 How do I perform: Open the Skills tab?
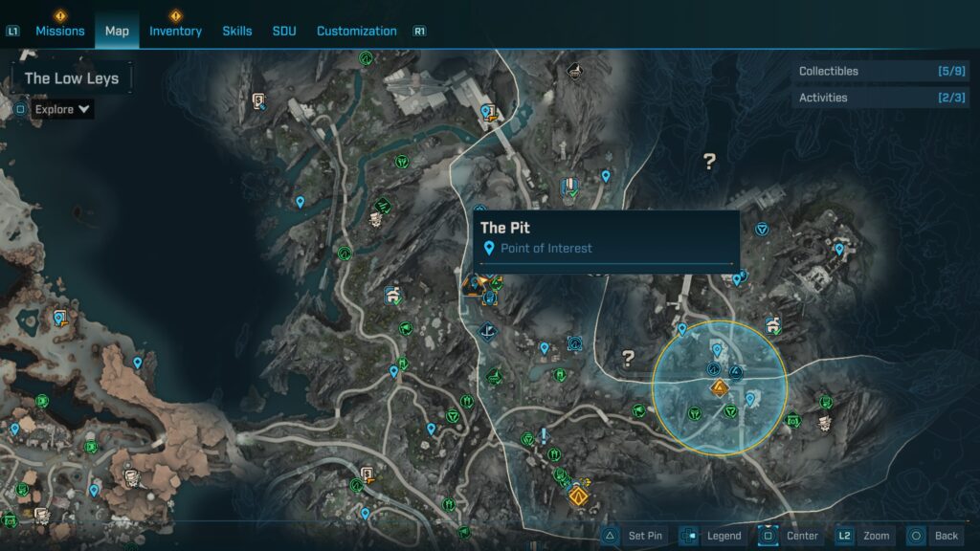tap(237, 31)
